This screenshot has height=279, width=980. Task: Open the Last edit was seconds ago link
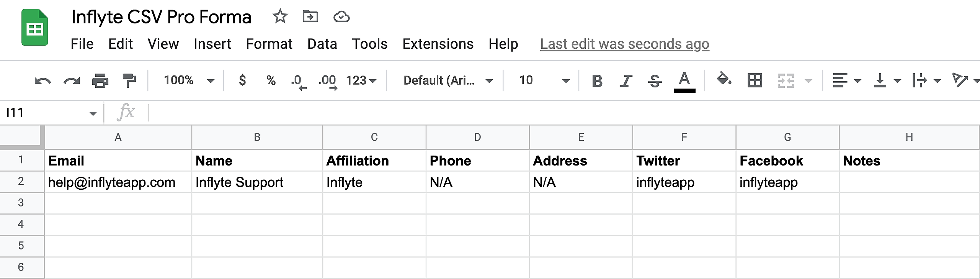click(x=625, y=44)
